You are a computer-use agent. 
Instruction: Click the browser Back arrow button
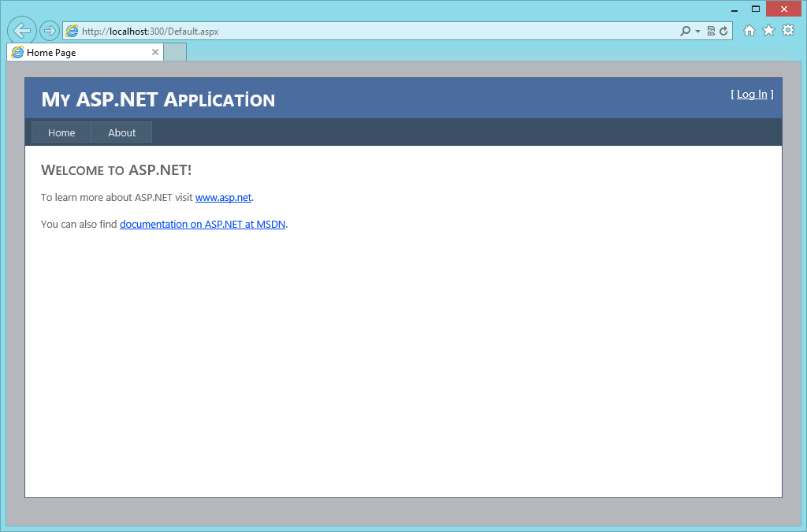point(21,31)
